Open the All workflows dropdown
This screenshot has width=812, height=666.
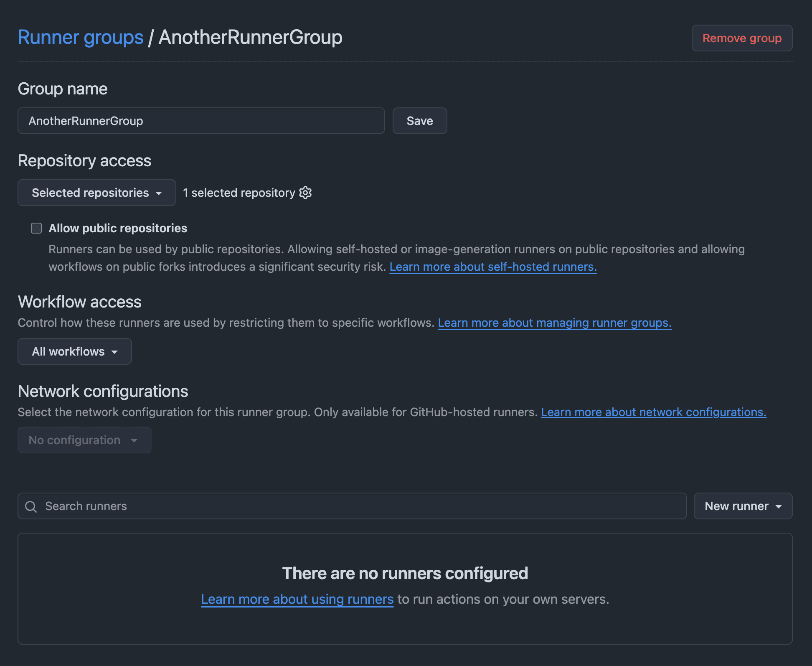tap(74, 351)
